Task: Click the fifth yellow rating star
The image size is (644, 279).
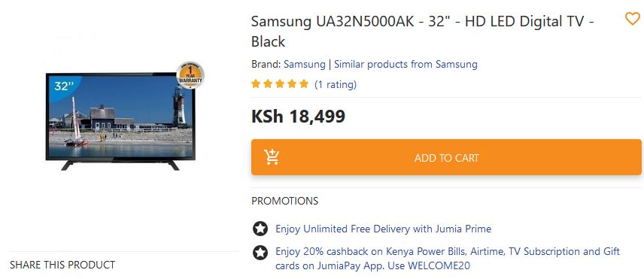Action: coord(304,84)
